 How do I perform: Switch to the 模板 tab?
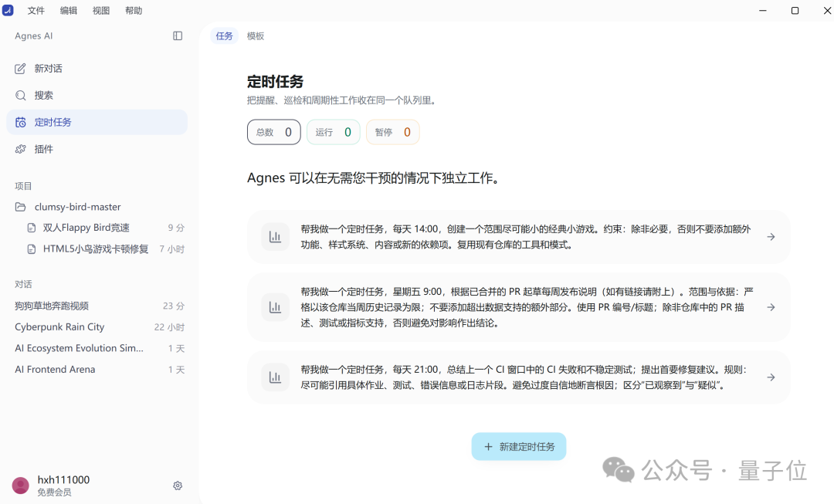point(256,36)
